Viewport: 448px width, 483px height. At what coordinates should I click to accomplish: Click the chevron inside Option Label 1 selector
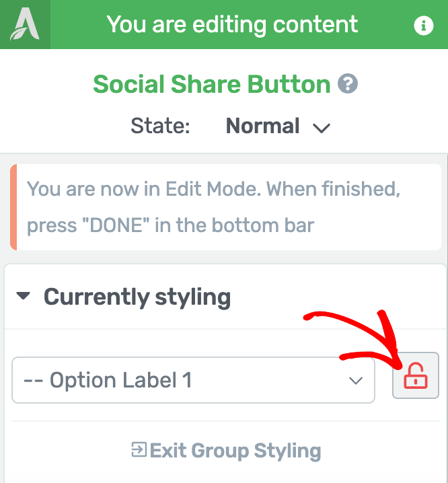pyautogui.click(x=356, y=381)
